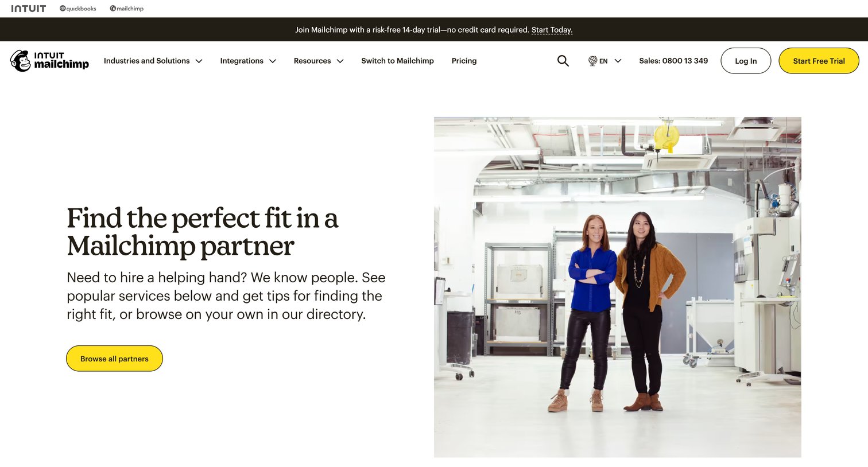Click the Start Today link in banner

552,30
